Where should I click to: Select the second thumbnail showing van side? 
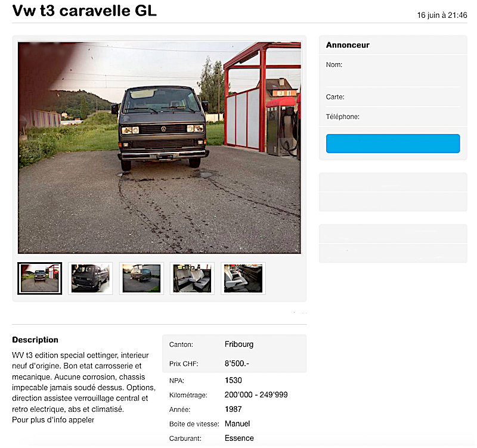91,278
